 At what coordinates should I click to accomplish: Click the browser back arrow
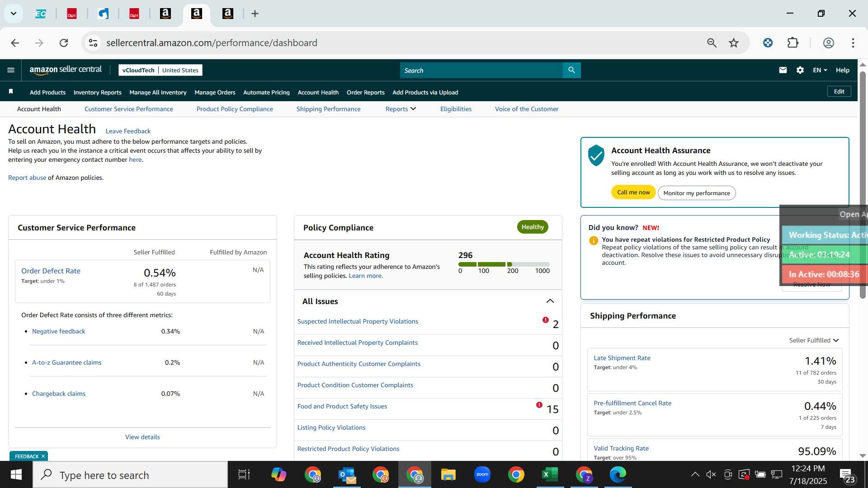(x=15, y=43)
